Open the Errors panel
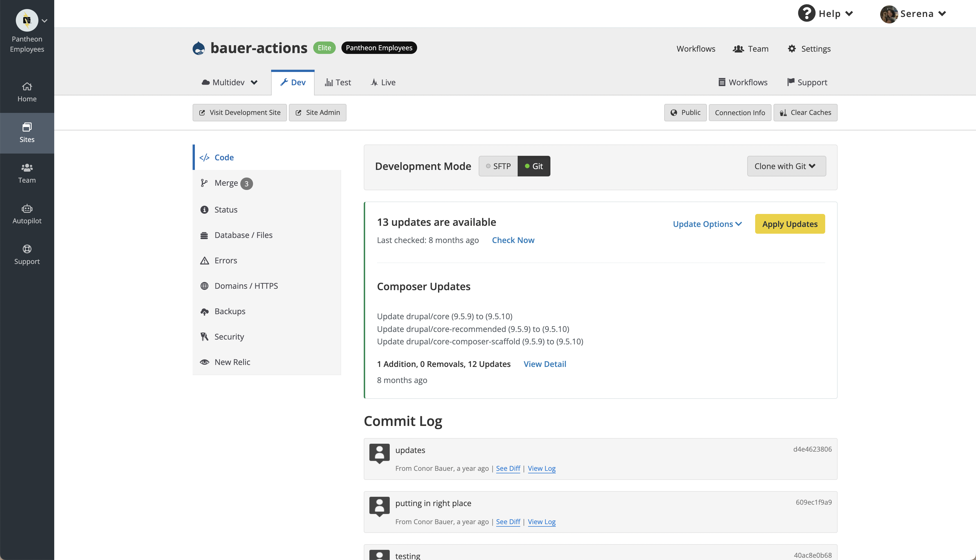976x560 pixels. pos(226,260)
